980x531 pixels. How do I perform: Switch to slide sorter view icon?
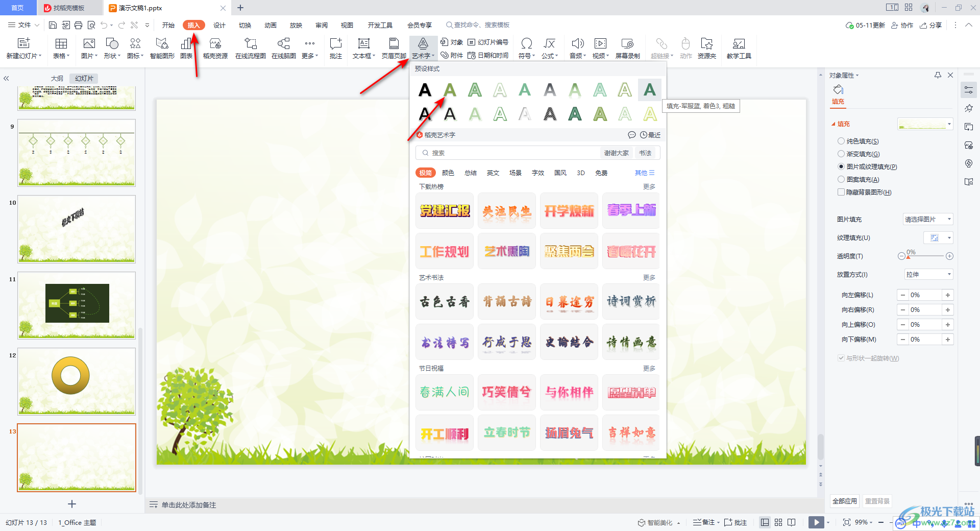point(778,522)
